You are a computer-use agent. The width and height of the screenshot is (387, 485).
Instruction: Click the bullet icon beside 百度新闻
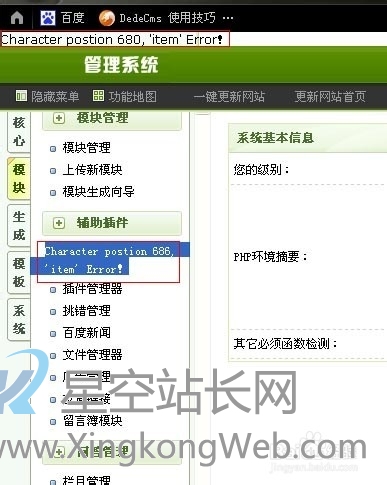[53, 334]
